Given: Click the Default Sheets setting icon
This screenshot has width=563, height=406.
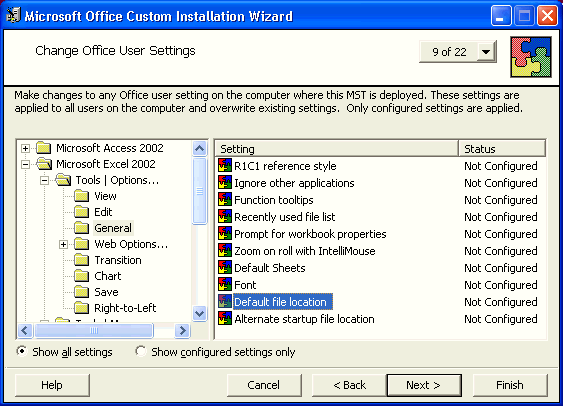Looking at the screenshot, I should pyautogui.click(x=225, y=267).
